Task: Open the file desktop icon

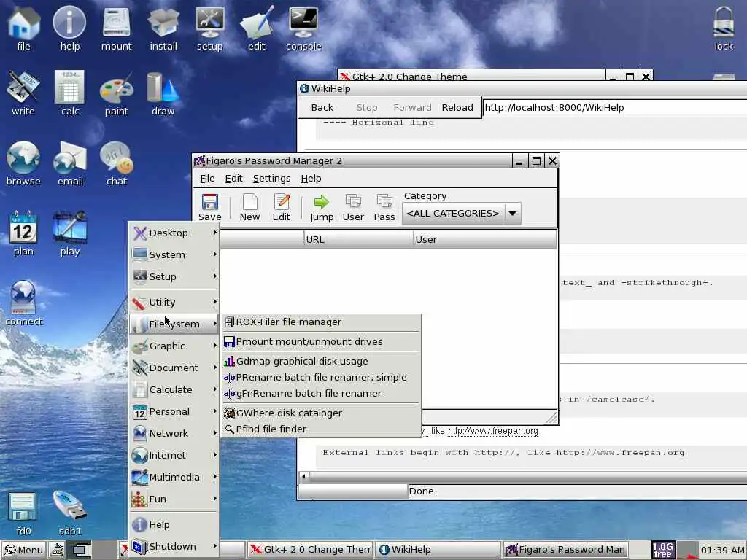Action: coord(23,28)
